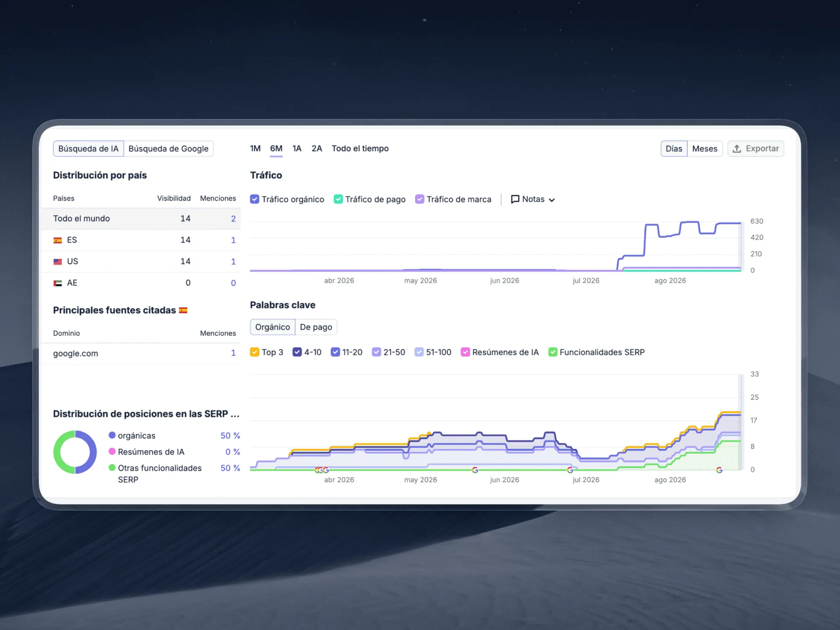The image size is (840, 630).
Task: Toggle Tráfico de marca checkbox
Action: click(420, 199)
